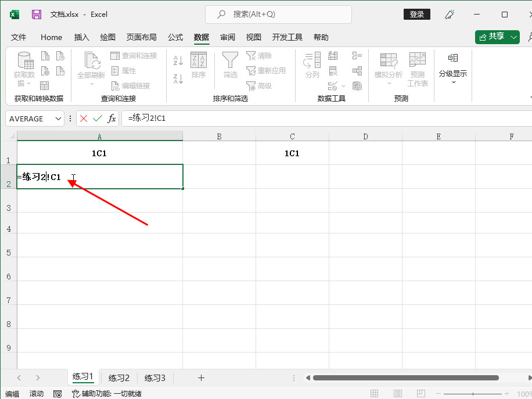Click the Filter funnel icon

231,64
